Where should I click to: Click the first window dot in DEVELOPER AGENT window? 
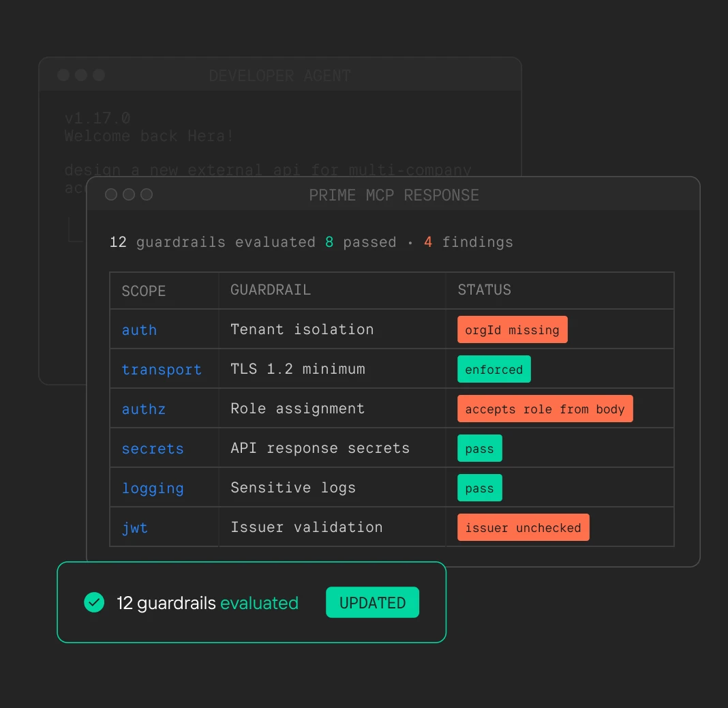point(63,75)
